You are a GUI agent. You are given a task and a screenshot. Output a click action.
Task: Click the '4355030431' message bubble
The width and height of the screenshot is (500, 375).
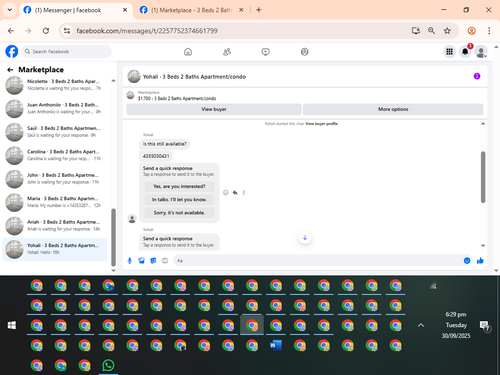(156, 156)
